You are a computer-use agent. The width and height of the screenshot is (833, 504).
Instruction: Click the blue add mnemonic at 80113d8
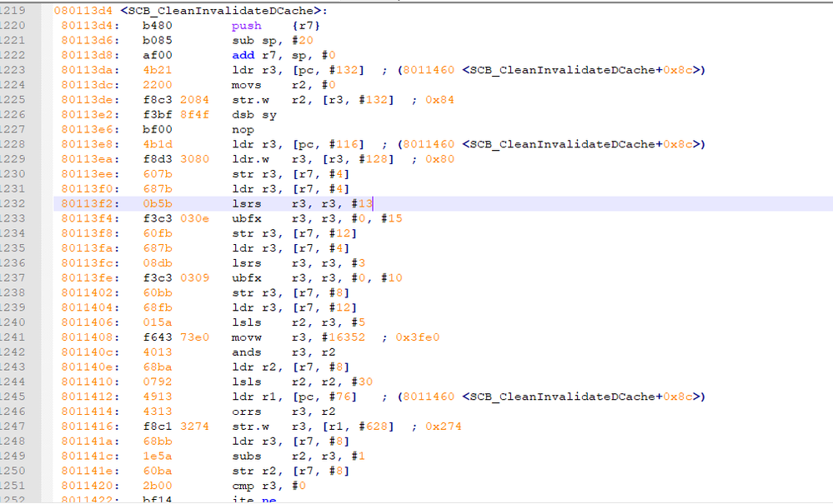(x=243, y=55)
